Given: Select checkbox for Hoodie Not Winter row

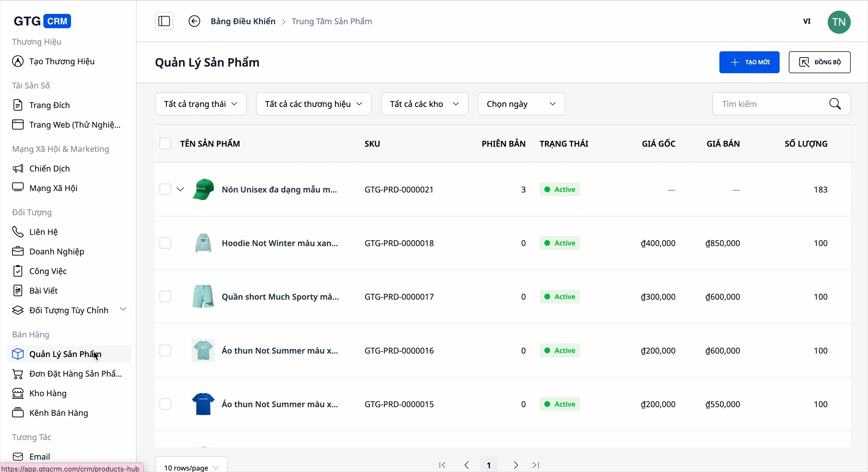Looking at the screenshot, I should click(x=165, y=243).
